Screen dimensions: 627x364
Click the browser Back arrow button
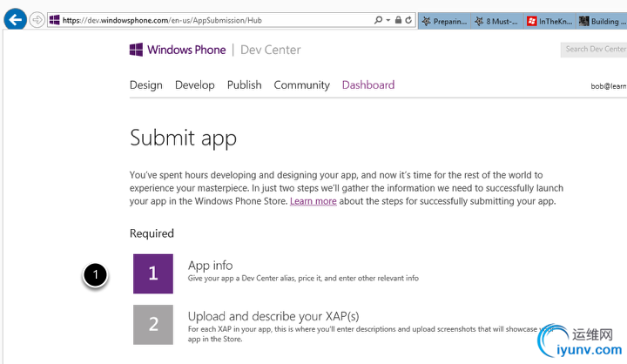click(15, 19)
